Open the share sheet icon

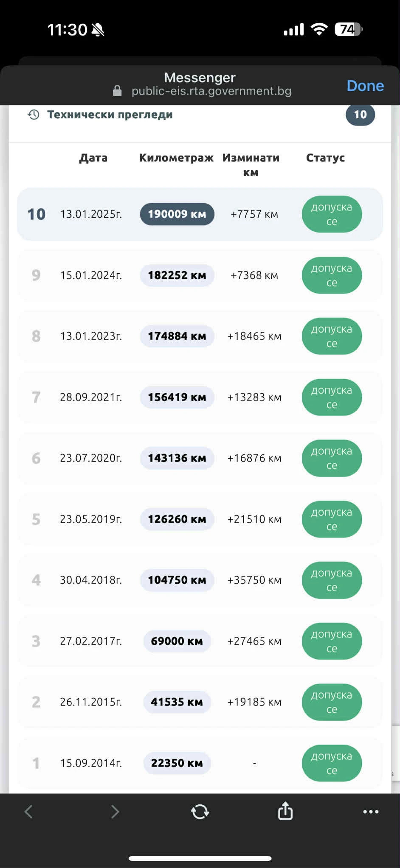[285, 811]
